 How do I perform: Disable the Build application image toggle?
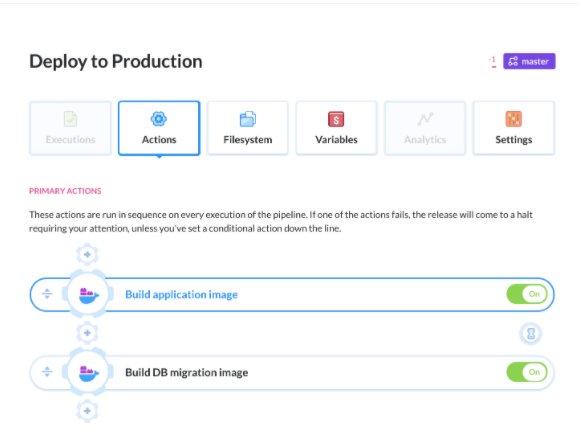(x=527, y=294)
